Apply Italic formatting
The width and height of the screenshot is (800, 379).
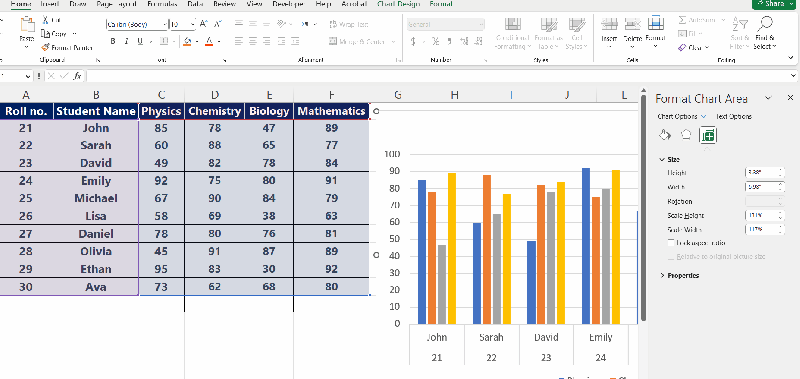tap(126, 42)
